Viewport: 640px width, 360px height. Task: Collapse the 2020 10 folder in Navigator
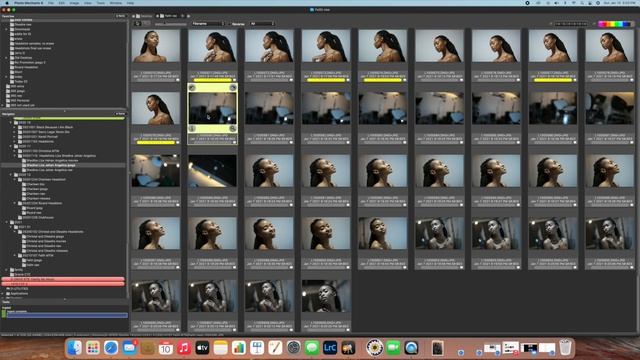pyautogui.click(x=11, y=122)
